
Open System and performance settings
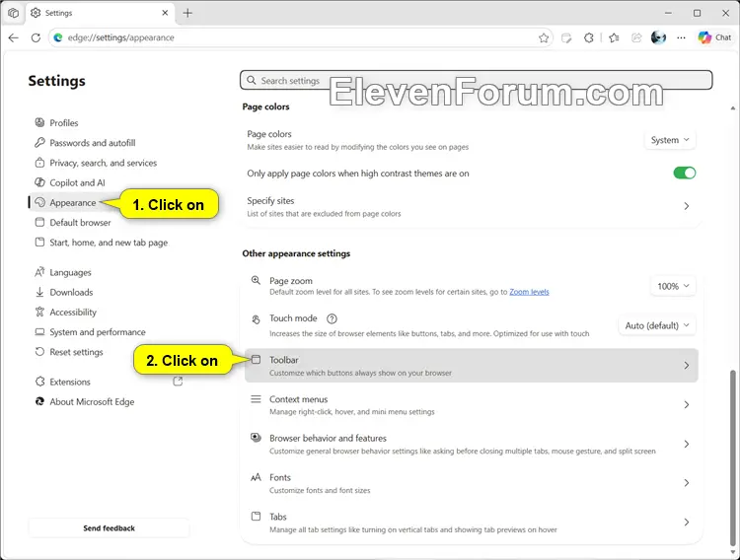(x=98, y=332)
